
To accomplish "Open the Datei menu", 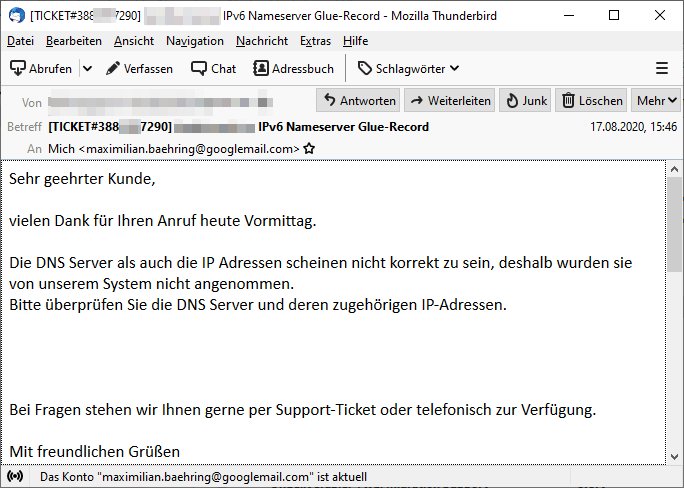I will pos(20,41).
